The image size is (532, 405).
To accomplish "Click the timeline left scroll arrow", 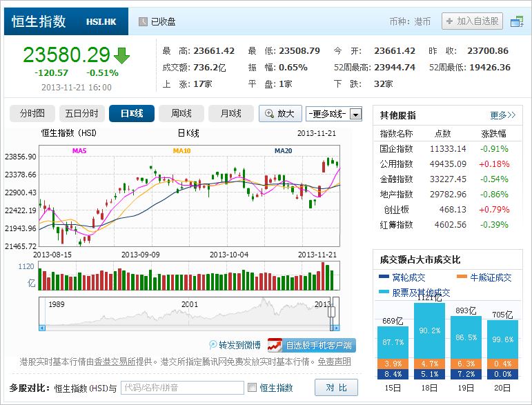I will (42, 328).
